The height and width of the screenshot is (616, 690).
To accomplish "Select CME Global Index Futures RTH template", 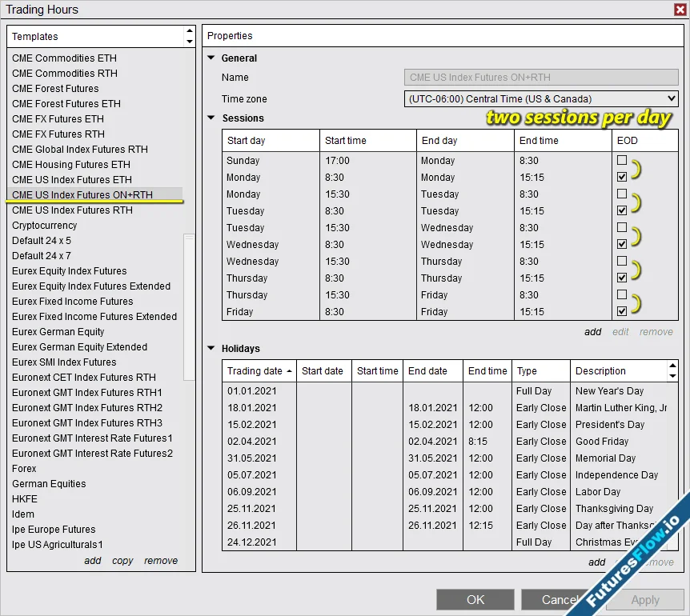I will (80, 149).
